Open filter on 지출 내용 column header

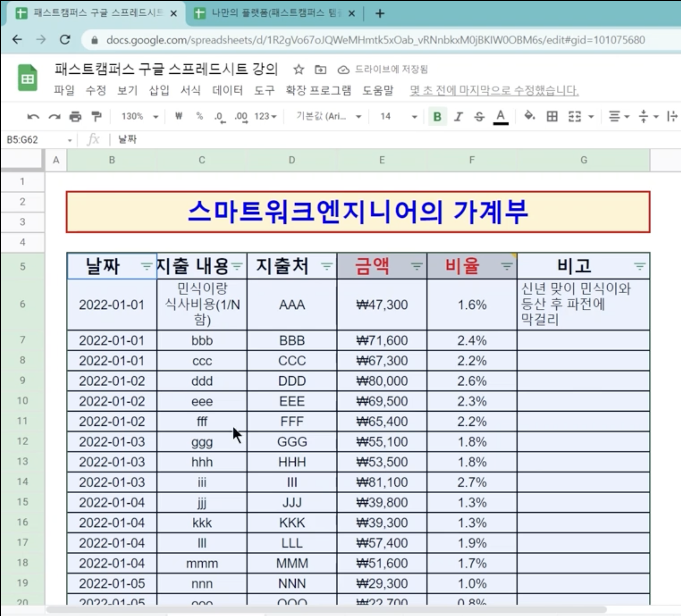(237, 266)
